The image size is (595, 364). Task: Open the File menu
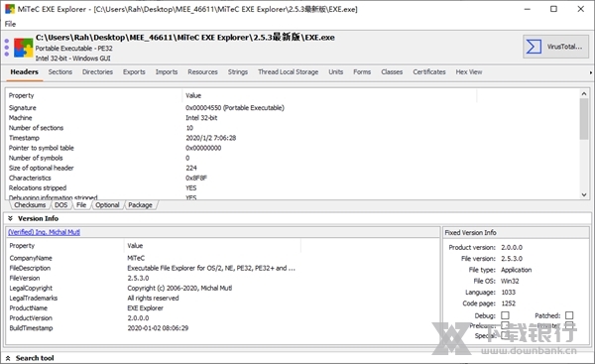10,24
